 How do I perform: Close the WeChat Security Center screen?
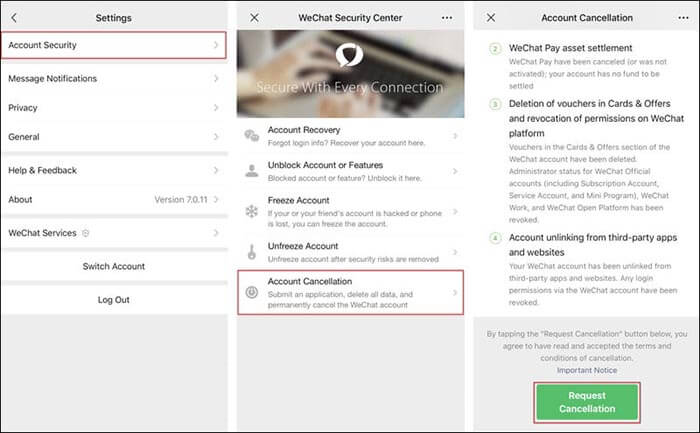254,18
